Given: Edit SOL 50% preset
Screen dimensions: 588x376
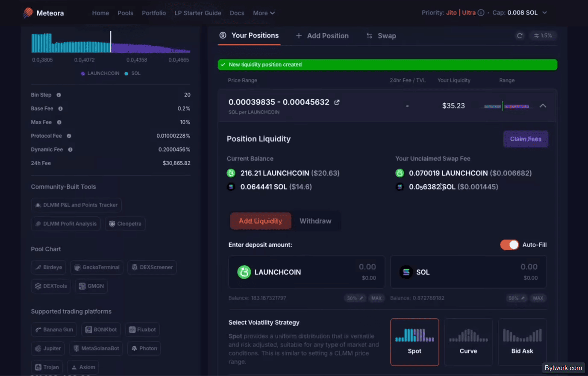Looking at the screenshot, I should tap(516, 298).
